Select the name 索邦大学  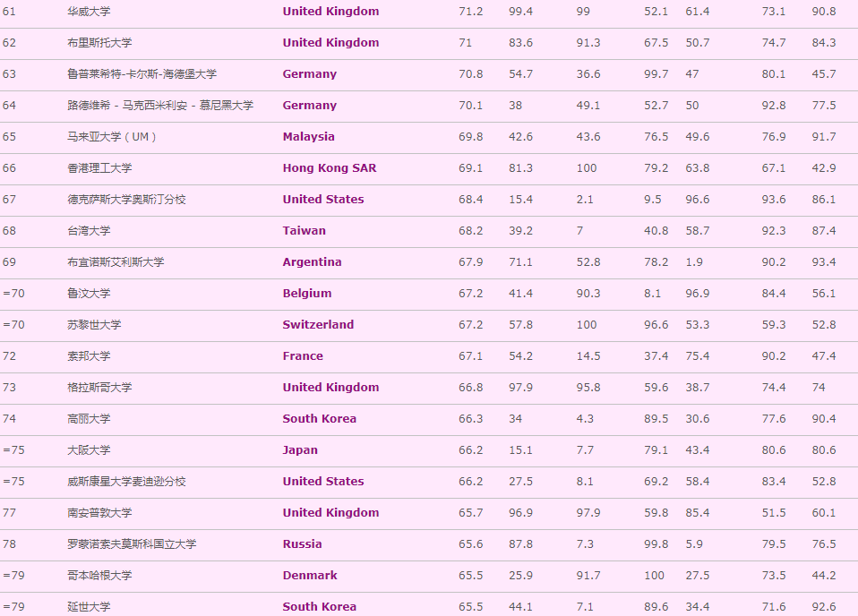(x=89, y=356)
